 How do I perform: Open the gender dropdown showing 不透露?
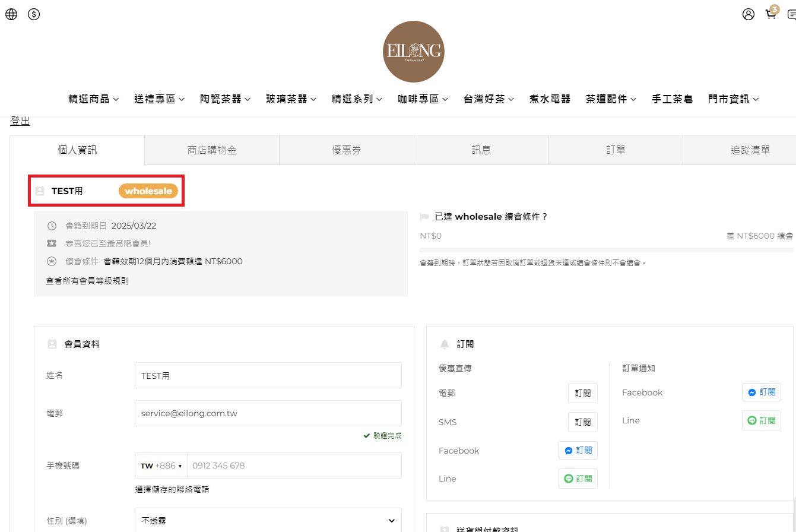268,521
